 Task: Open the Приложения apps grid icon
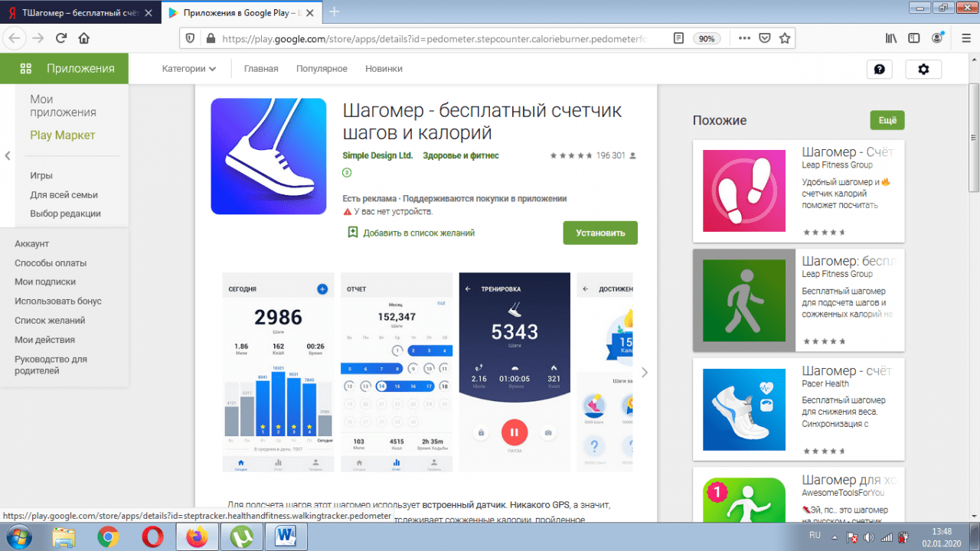tap(26, 68)
